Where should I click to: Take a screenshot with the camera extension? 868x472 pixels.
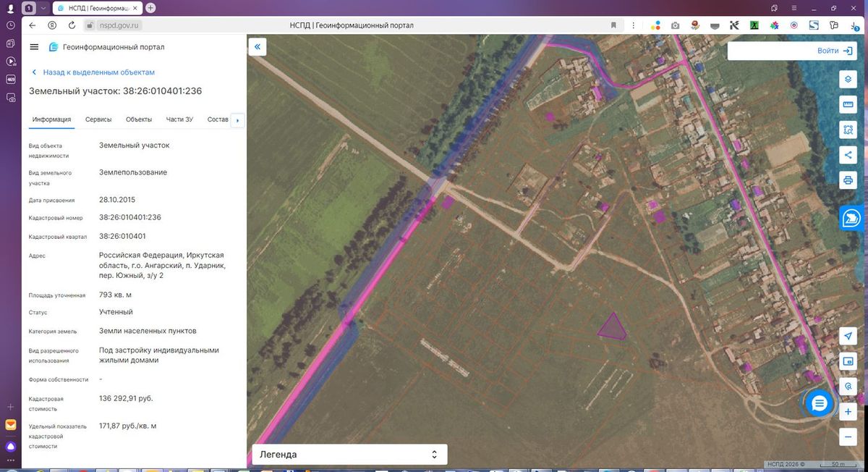[675, 25]
